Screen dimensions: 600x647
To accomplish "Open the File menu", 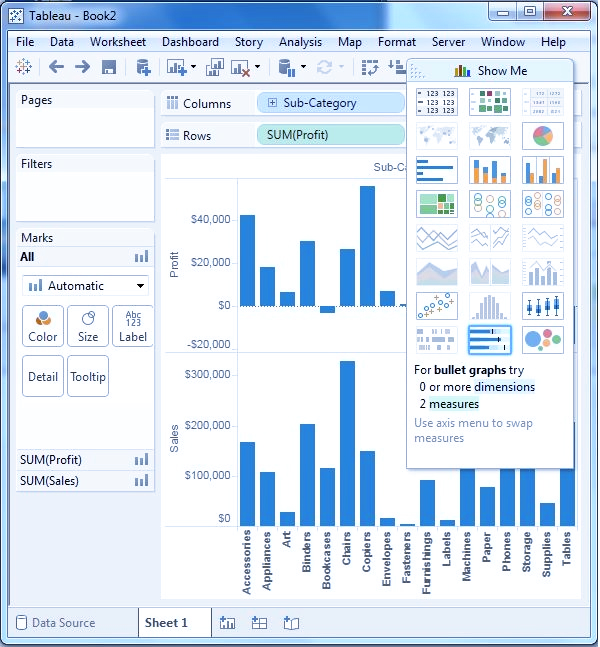I will 25,42.
